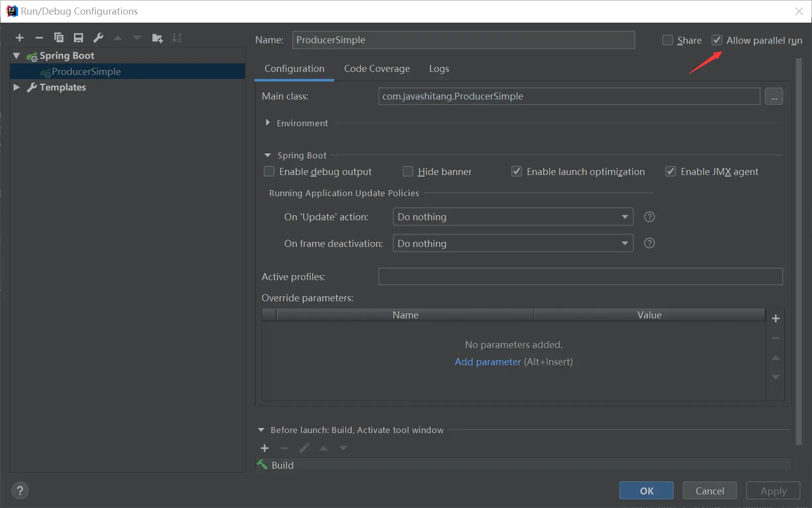Move override parameter down
Screen dimensions: 812x508
(x=776, y=377)
